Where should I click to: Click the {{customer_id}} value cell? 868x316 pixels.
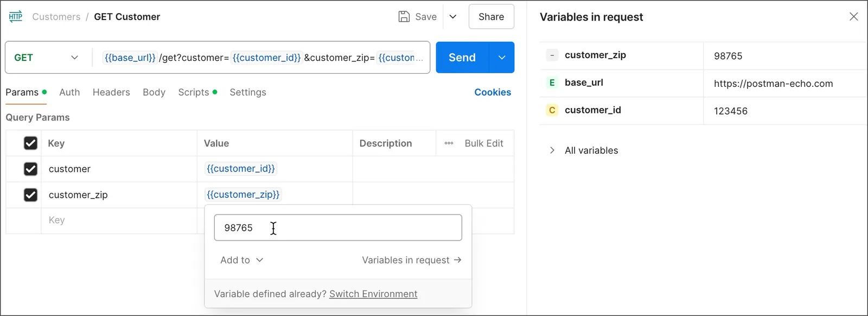(x=275, y=169)
